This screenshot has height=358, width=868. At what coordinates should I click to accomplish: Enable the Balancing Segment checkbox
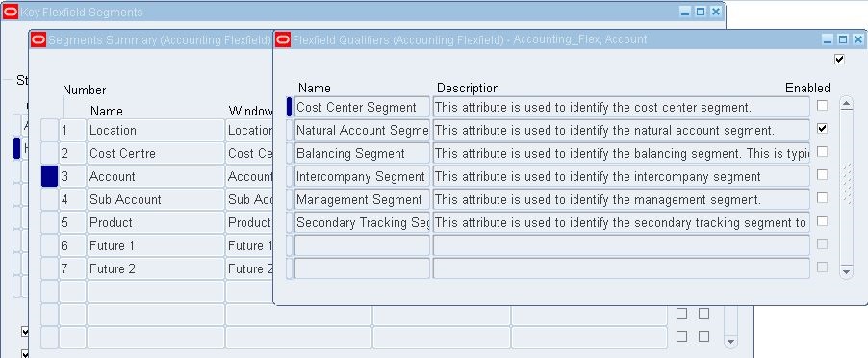(x=823, y=152)
